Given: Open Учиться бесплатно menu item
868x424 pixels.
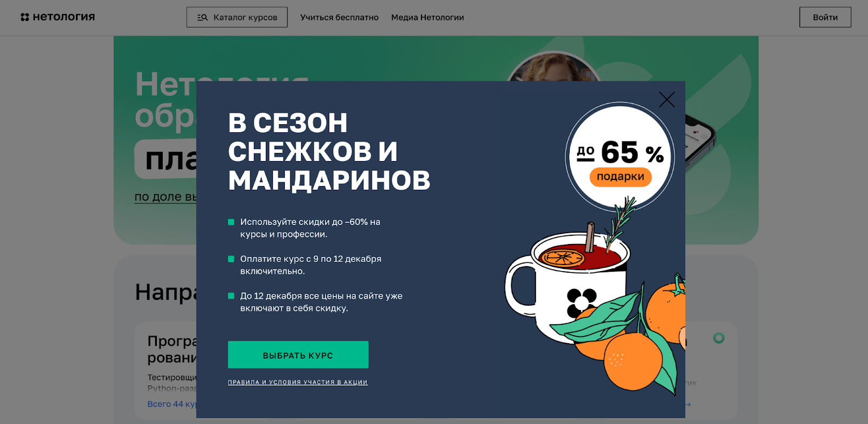Looking at the screenshot, I should [x=340, y=17].
